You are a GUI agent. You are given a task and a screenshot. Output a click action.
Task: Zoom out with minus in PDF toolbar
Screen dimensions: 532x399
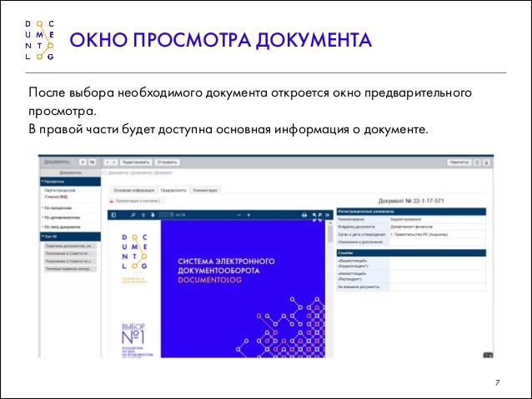[x=238, y=215]
